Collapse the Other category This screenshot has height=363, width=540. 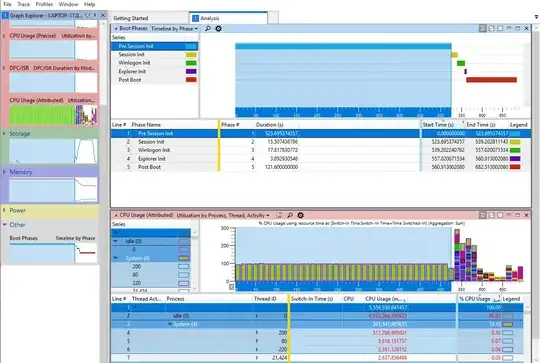point(4,225)
